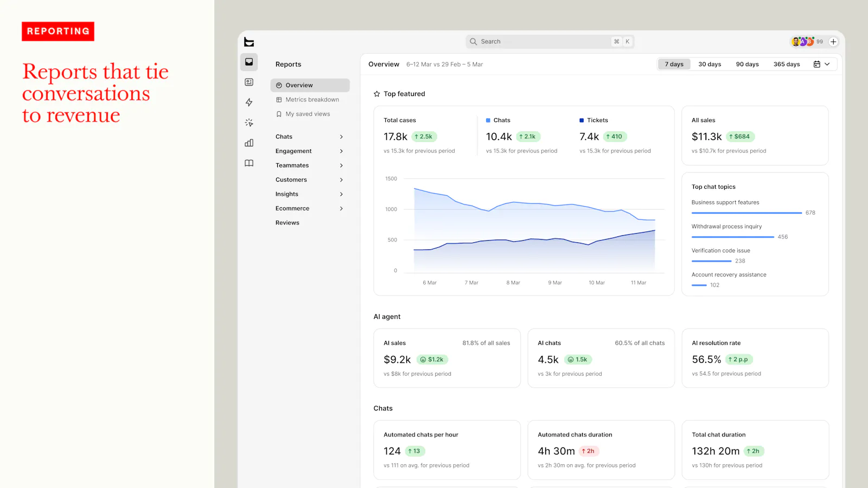Open the book knowledge base icon
The image size is (868, 488).
[x=249, y=163]
